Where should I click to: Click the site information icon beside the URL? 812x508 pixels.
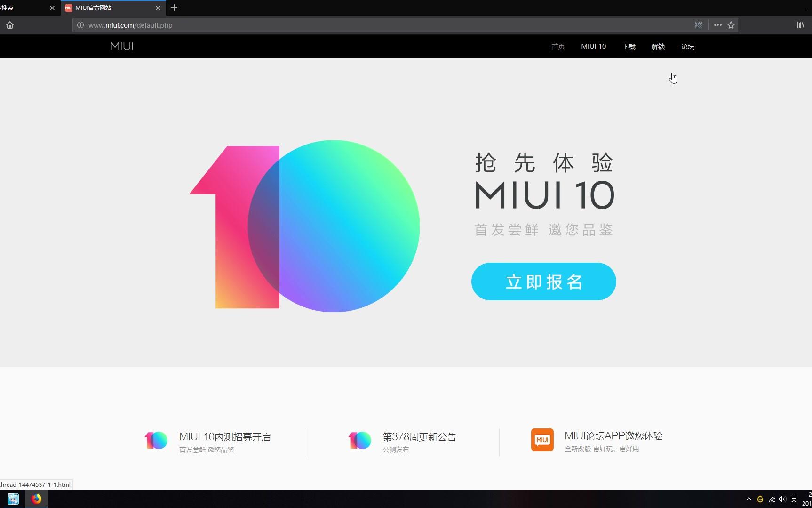pos(79,25)
